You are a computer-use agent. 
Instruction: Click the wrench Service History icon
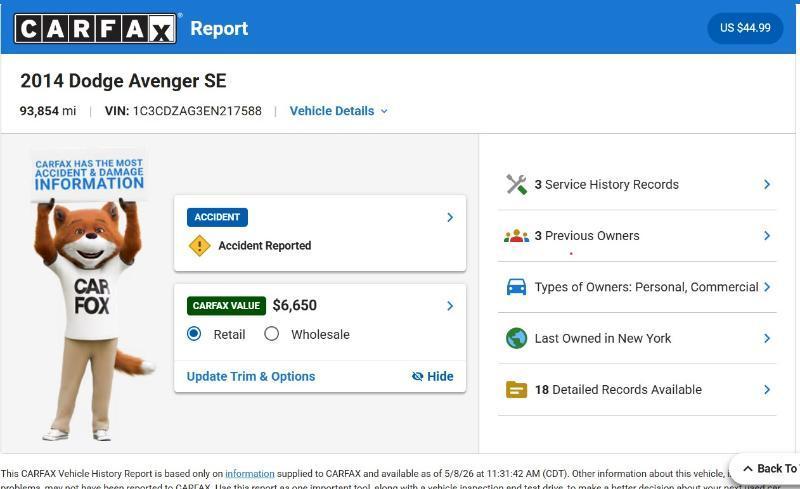tap(516, 184)
